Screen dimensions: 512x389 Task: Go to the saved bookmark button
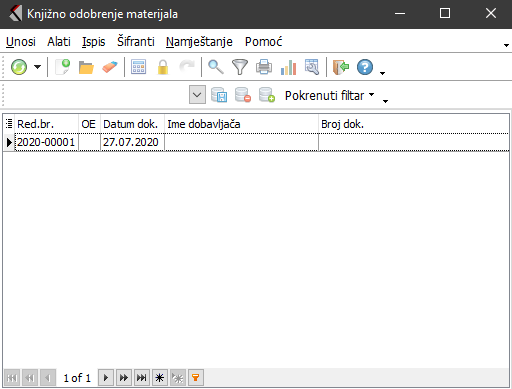tap(178, 378)
